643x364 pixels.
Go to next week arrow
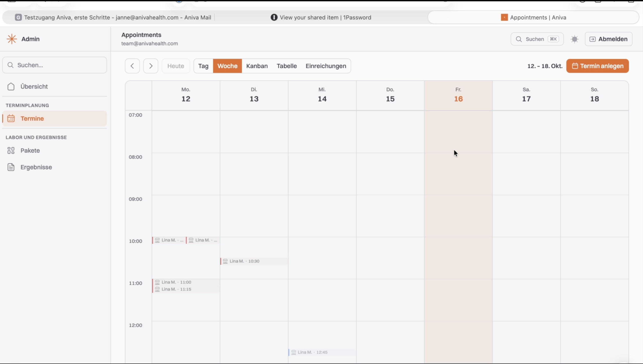point(151,66)
